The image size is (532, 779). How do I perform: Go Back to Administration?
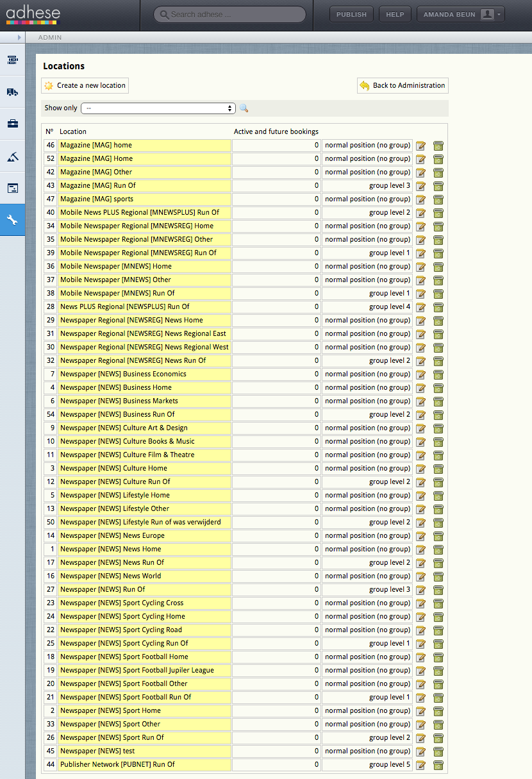coord(403,85)
